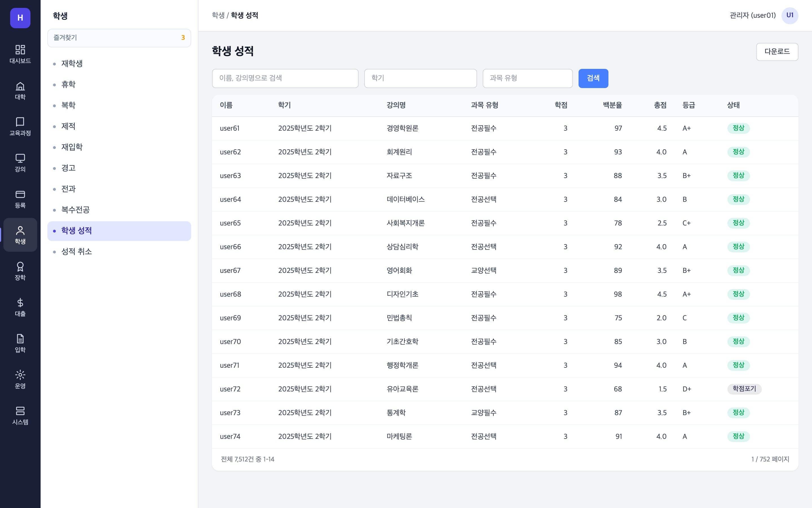Click the user61 name cell
The height and width of the screenshot is (508, 812).
coord(230,128)
